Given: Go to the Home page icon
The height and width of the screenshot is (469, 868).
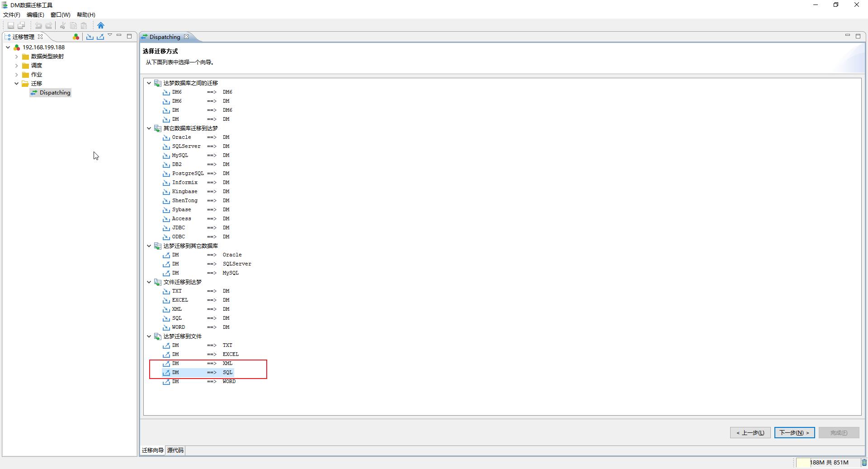Looking at the screenshot, I should coord(101,25).
